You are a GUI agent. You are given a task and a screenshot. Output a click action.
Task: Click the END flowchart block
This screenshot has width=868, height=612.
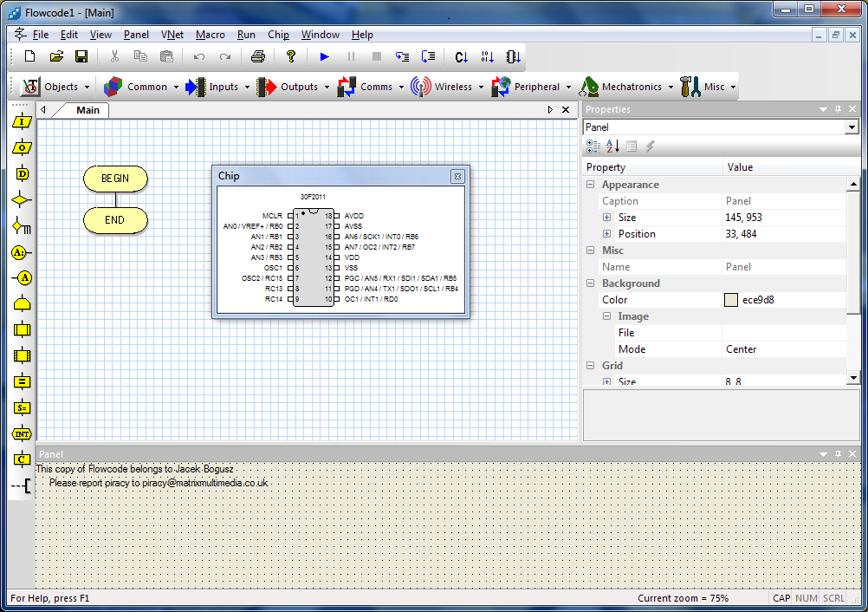[115, 220]
